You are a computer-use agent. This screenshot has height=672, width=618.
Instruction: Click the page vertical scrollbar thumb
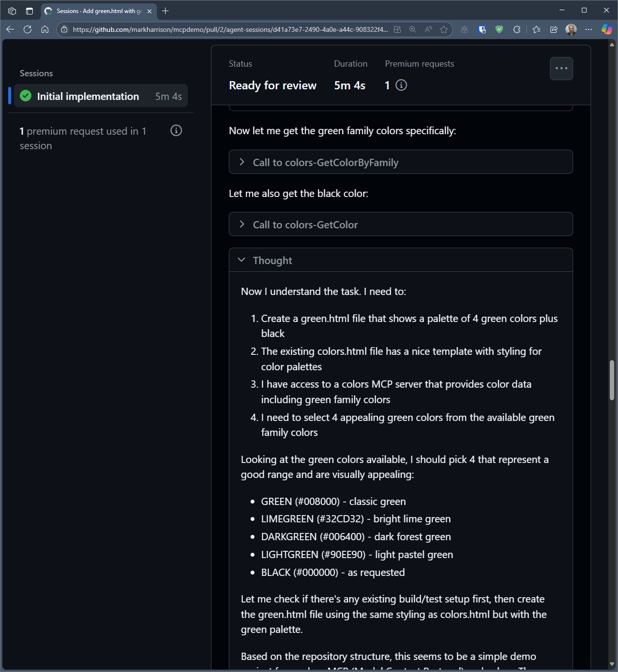(x=612, y=380)
